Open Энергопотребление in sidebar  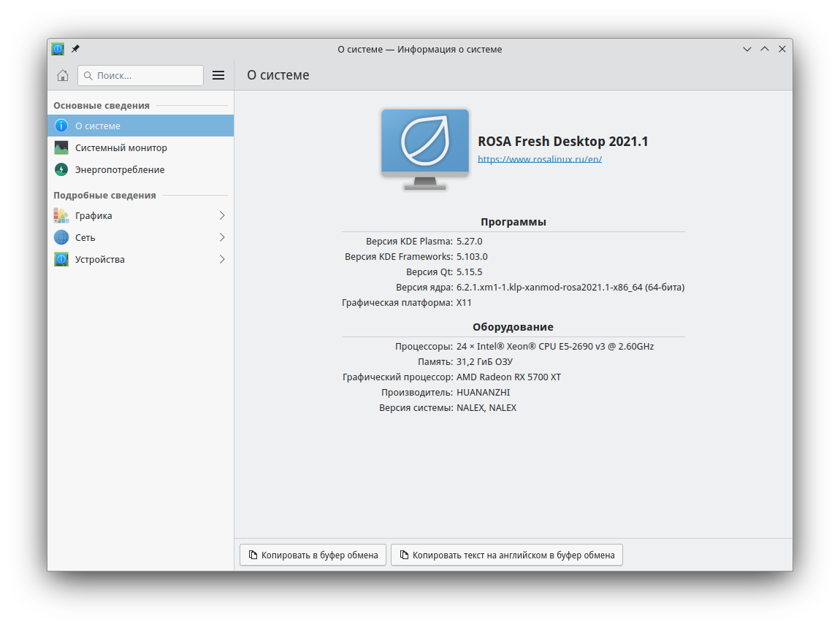140,170
